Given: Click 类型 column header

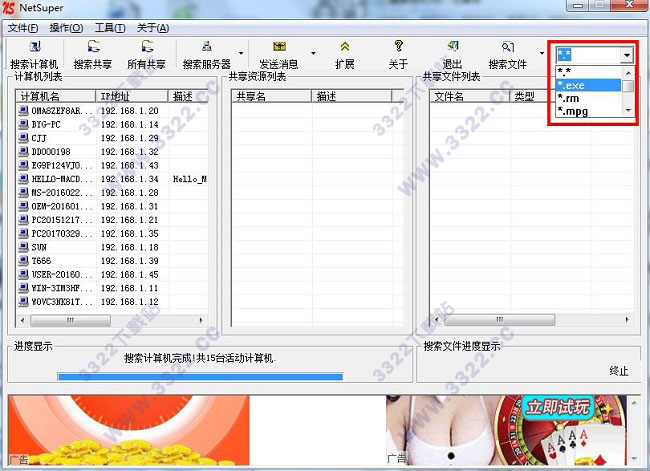Looking at the screenshot, I should point(530,96).
